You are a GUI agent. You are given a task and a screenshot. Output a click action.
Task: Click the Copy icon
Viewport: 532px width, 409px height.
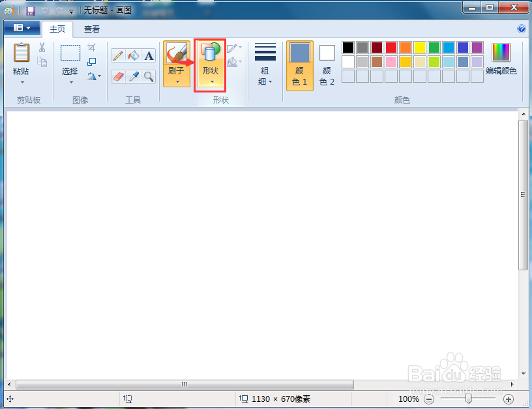click(42, 62)
